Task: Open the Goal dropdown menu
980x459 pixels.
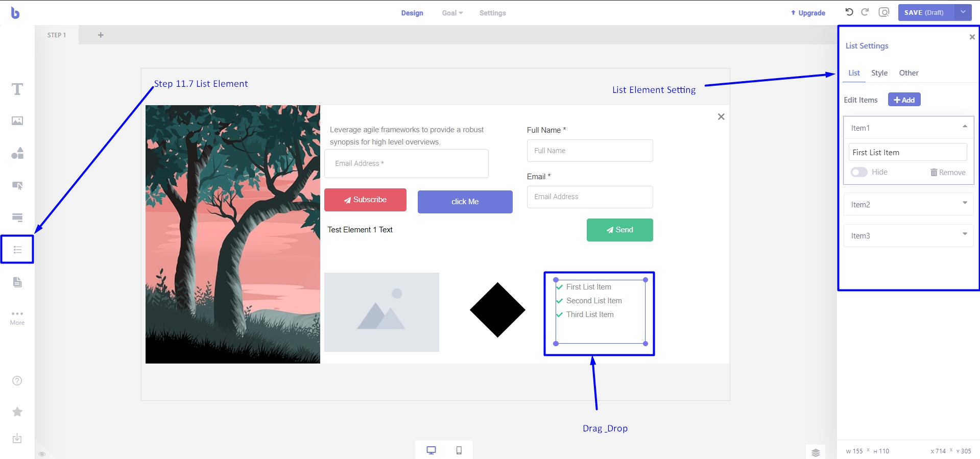Action: (452, 13)
